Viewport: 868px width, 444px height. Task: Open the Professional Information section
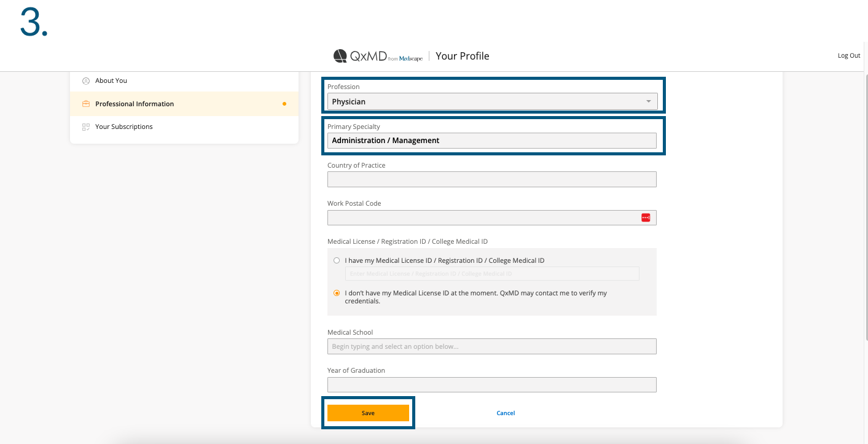[x=184, y=104]
